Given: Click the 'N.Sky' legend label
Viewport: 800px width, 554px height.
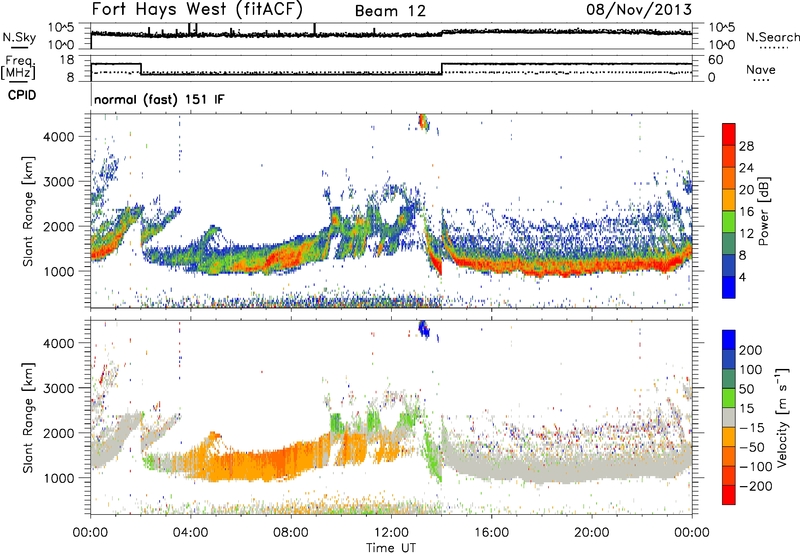Looking at the screenshot, I should click(19, 37).
